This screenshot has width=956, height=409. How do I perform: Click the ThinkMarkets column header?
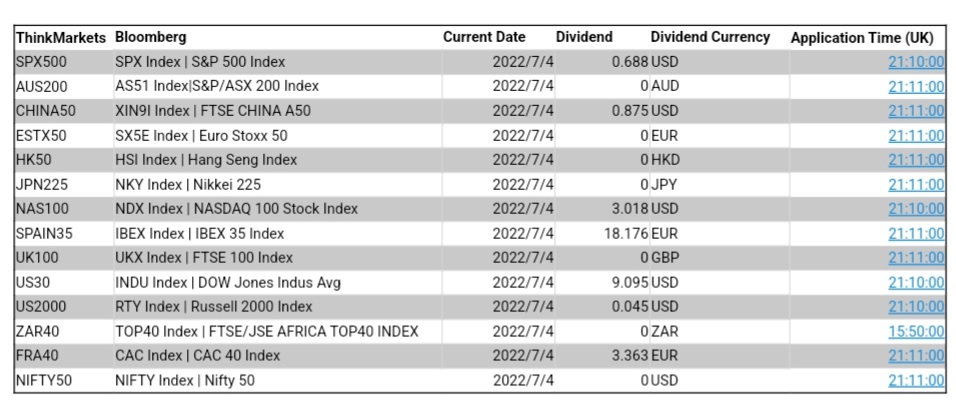click(x=60, y=38)
